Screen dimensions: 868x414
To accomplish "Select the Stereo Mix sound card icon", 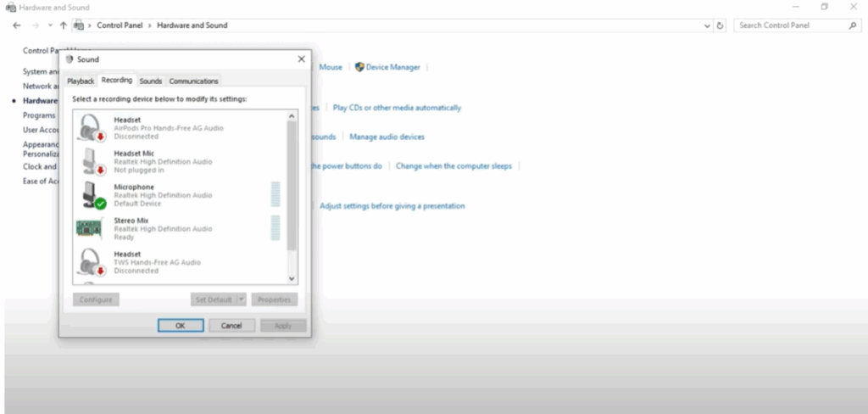I will [90, 229].
